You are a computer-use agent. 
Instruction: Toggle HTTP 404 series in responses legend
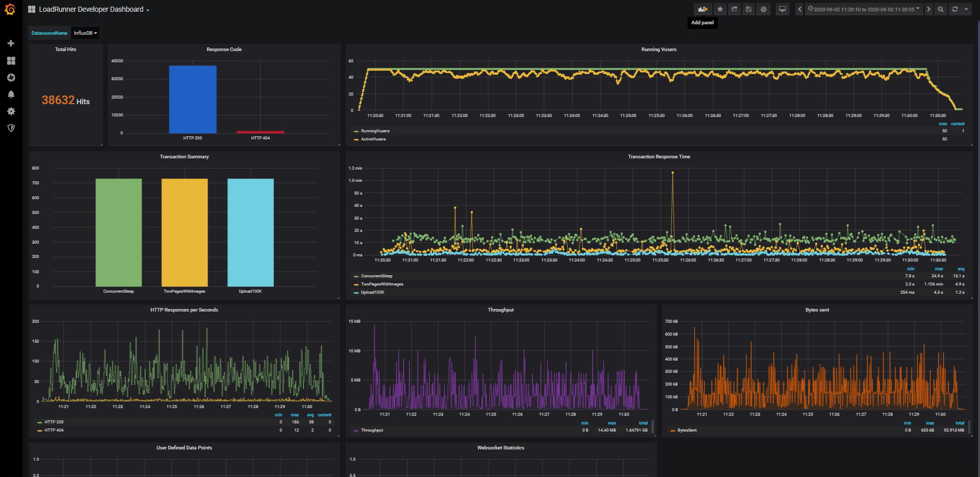(x=54, y=430)
